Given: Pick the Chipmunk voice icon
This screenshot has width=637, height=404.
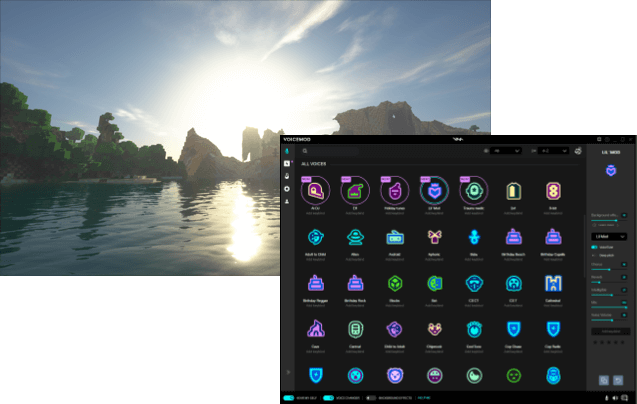Looking at the screenshot, I should (434, 329).
